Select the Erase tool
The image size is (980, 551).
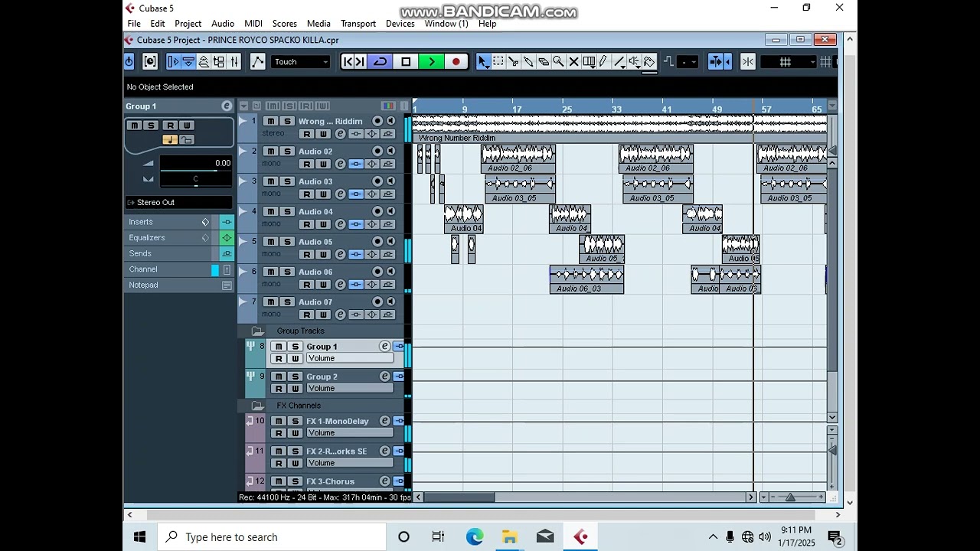point(544,62)
